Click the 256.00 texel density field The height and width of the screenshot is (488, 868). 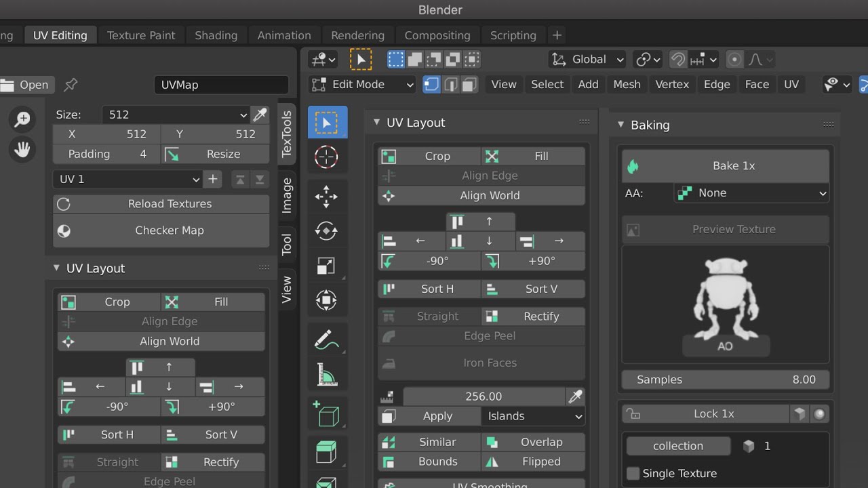[484, 396]
